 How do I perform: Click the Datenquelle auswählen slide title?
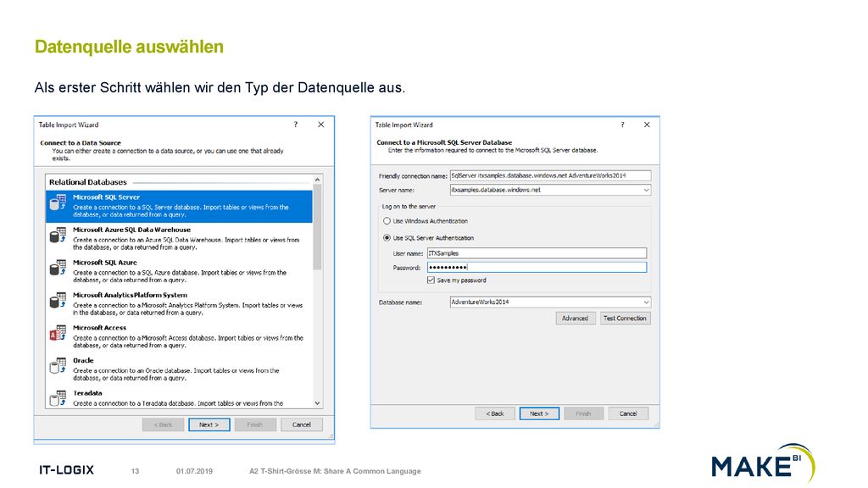[129, 47]
